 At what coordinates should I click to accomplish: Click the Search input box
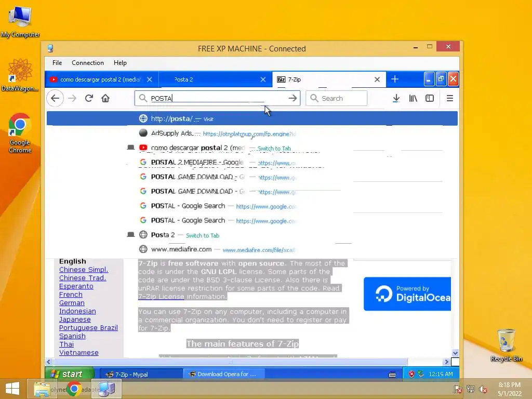click(336, 98)
